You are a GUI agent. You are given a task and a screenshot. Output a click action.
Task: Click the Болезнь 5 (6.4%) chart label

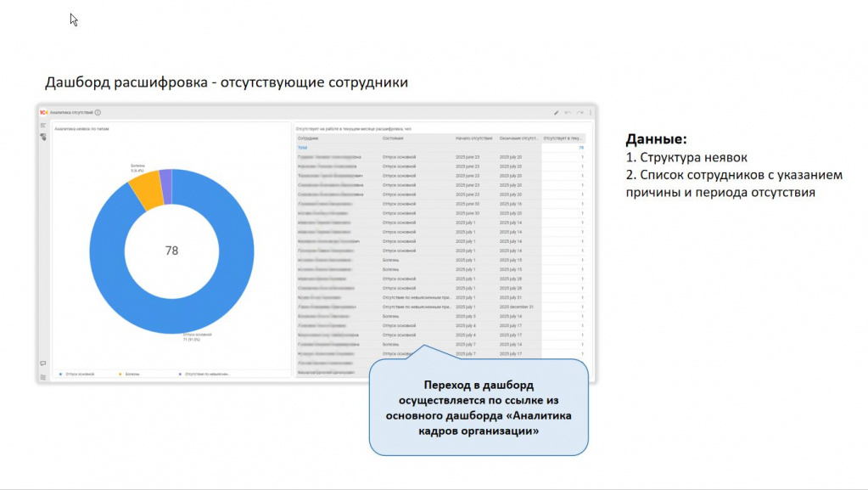pos(137,168)
